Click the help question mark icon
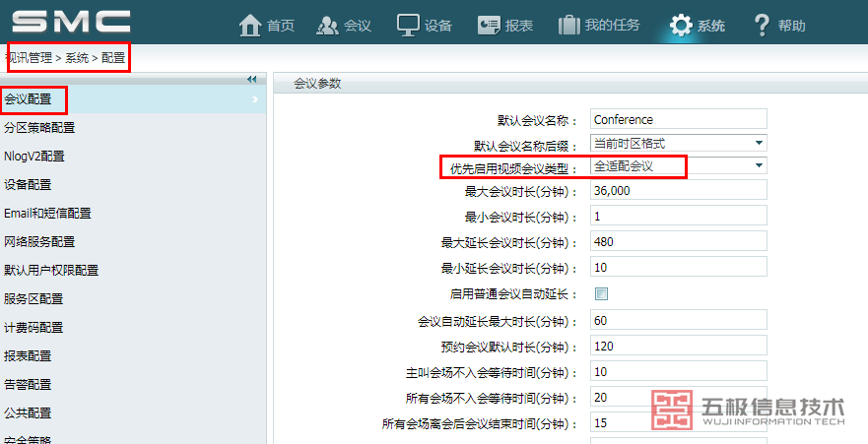Image resolution: width=868 pixels, height=444 pixels. 763,26
